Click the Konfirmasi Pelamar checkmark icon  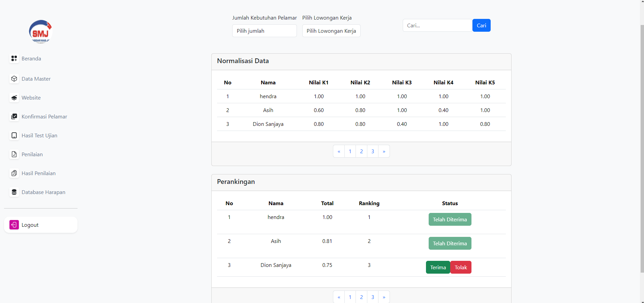(x=14, y=117)
